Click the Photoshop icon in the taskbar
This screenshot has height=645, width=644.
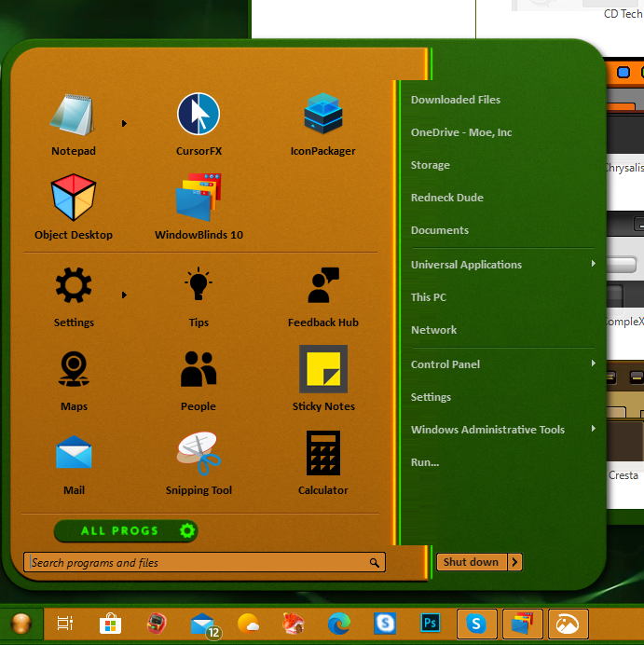click(x=431, y=624)
